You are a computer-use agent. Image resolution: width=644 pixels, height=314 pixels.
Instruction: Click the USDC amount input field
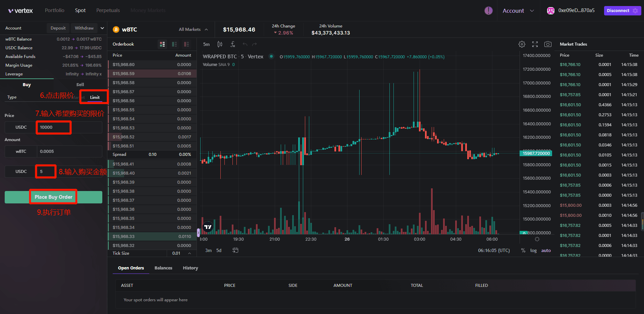coord(69,172)
